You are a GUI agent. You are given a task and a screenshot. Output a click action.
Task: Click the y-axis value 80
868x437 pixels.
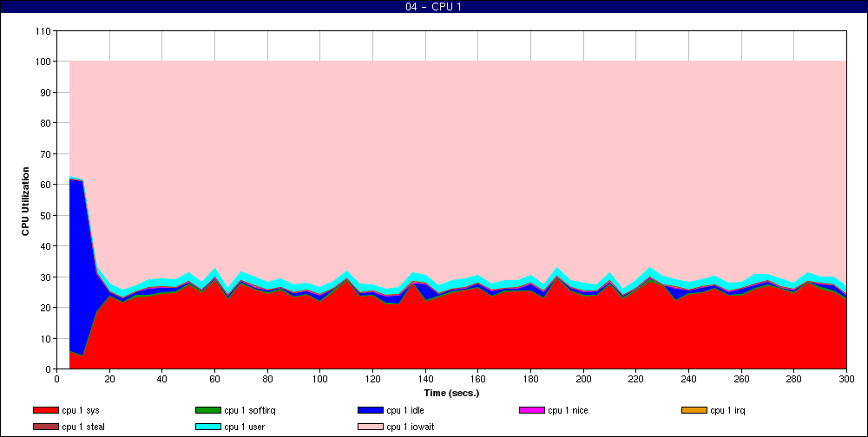47,123
